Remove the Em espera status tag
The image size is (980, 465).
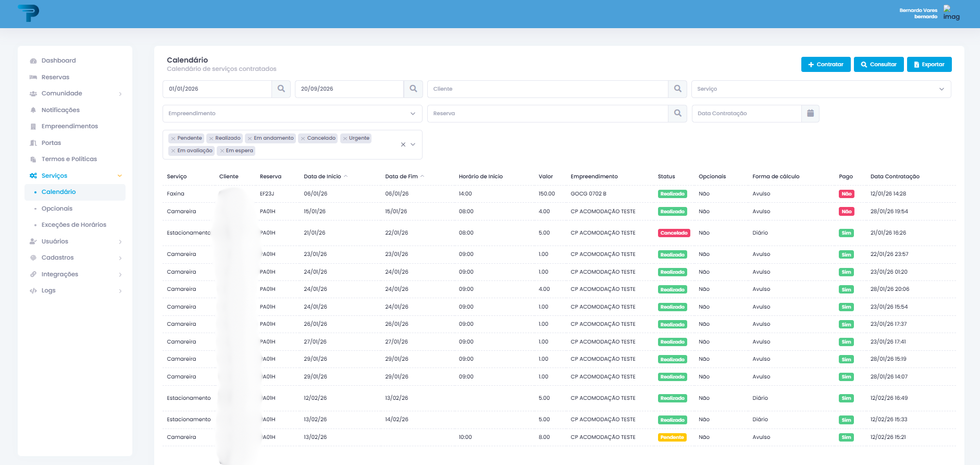(222, 151)
